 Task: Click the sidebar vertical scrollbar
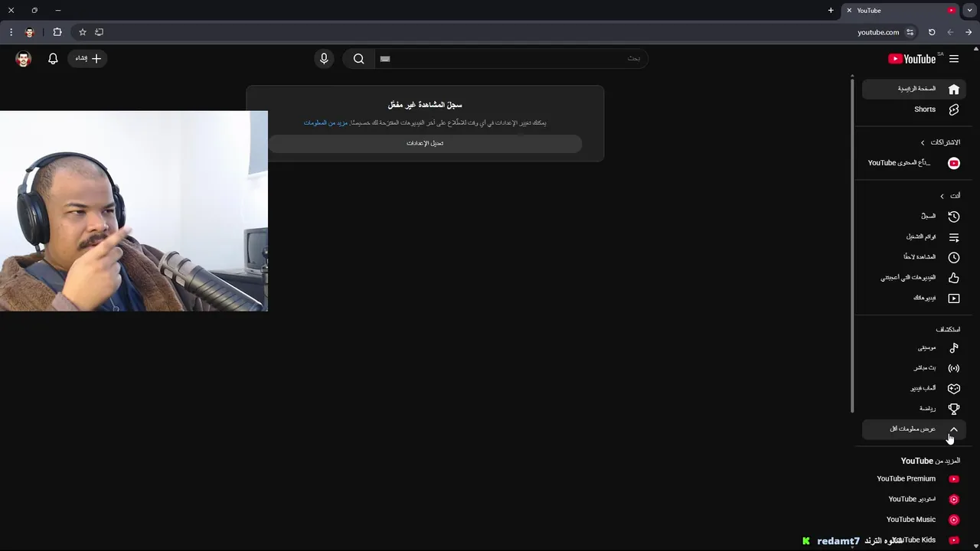tap(852, 245)
